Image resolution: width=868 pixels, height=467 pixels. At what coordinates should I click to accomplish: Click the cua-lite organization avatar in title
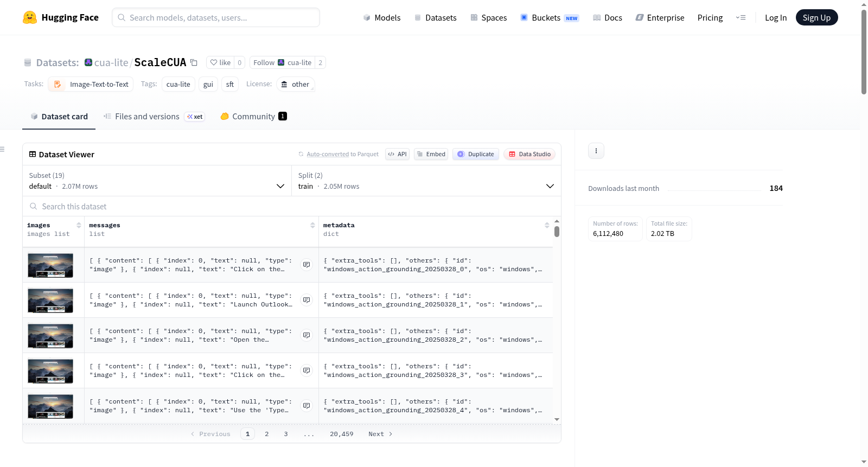coord(88,62)
